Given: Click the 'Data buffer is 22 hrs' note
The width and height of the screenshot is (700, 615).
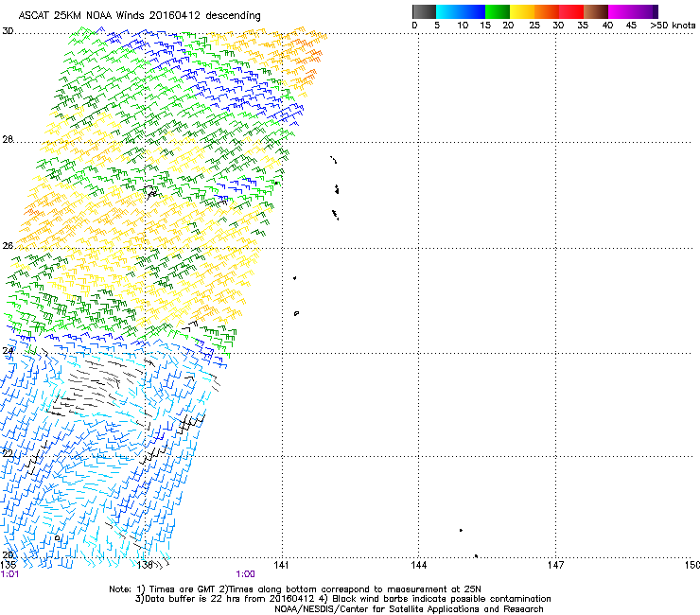Looking at the screenshot, I should tap(342, 599).
